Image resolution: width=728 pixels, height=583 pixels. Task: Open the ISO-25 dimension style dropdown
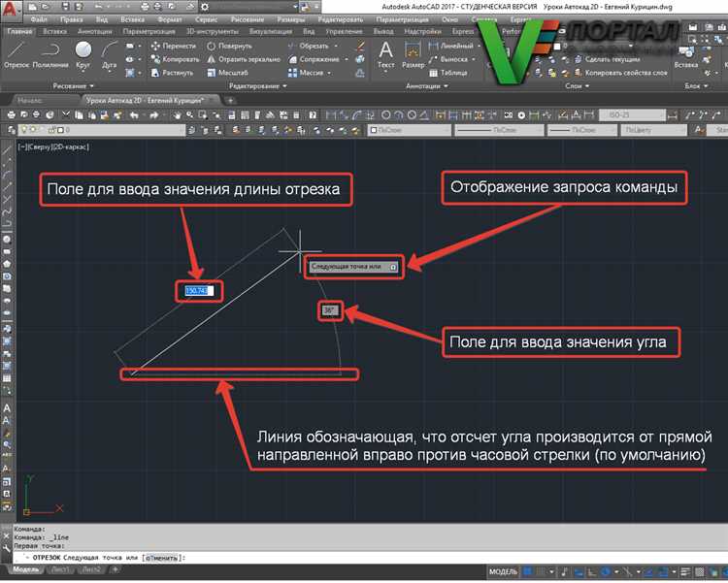tap(632, 114)
